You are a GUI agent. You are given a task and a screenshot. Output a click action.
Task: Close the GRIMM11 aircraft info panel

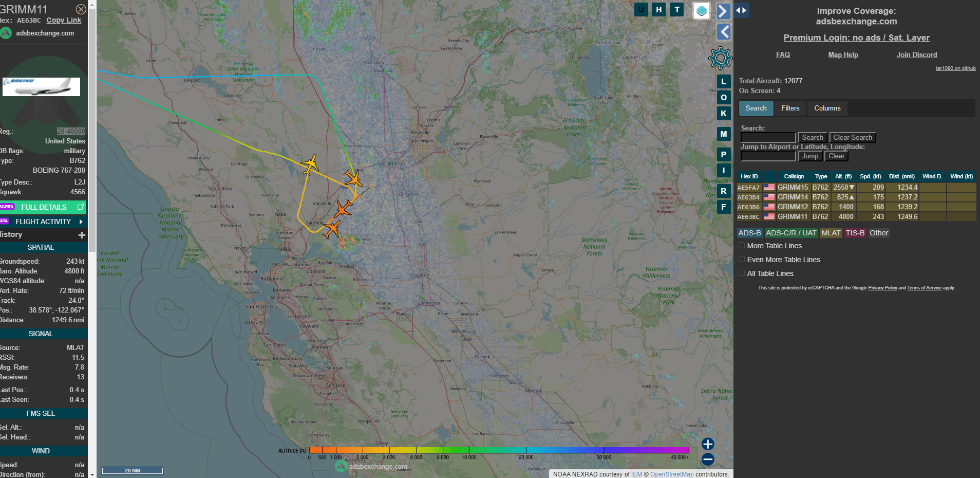point(81,9)
